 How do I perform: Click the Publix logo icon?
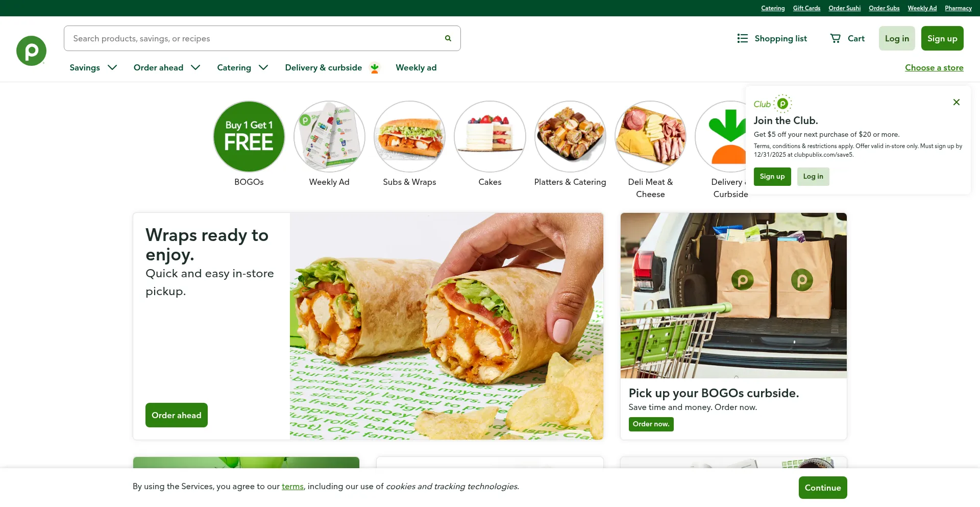pyautogui.click(x=31, y=51)
